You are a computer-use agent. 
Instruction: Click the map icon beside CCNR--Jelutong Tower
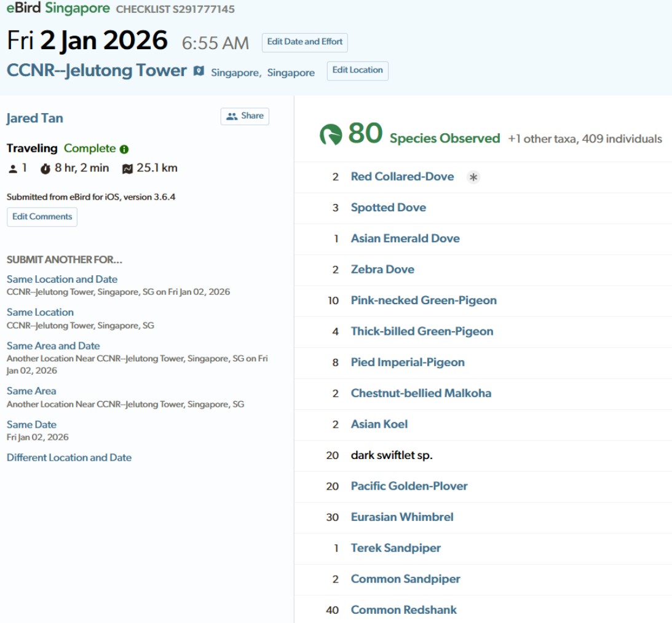[199, 71]
